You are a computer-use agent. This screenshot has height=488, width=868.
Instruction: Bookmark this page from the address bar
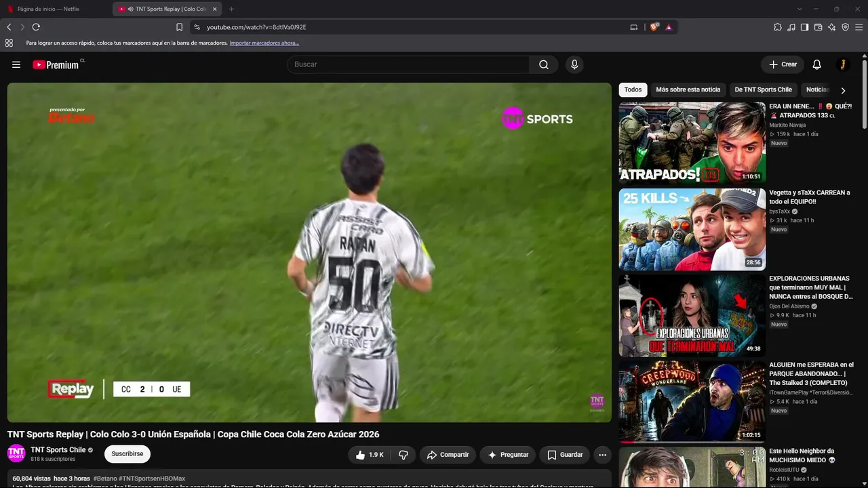click(x=179, y=27)
